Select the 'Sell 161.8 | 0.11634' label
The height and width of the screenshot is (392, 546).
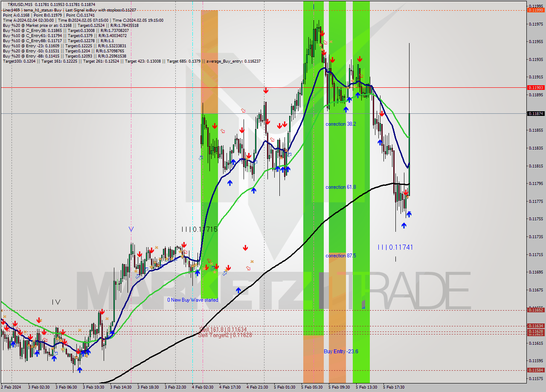click(x=223, y=329)
